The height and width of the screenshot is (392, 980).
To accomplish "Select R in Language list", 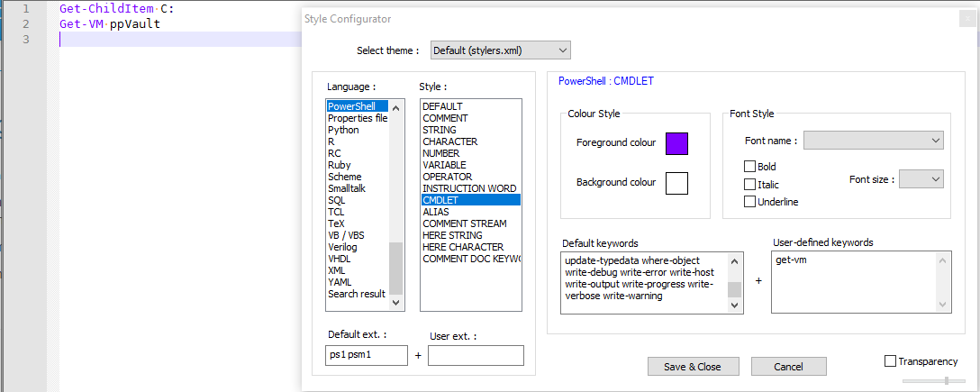I will [x=358, y=141].
